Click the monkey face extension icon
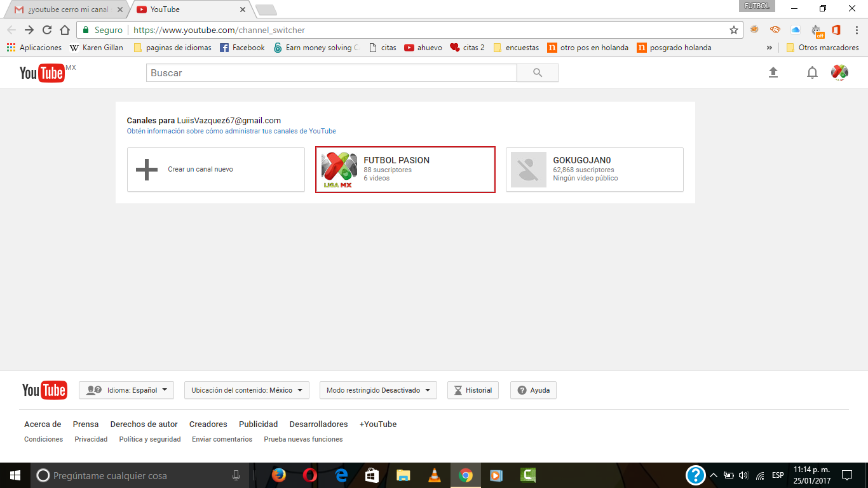868x488 pixels. [x=775, y=30]
